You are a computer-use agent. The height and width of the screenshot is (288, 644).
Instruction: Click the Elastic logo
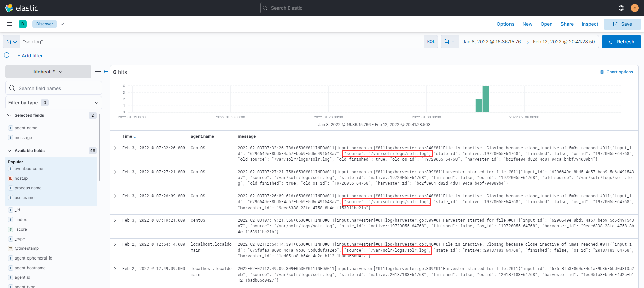point(21,8)
